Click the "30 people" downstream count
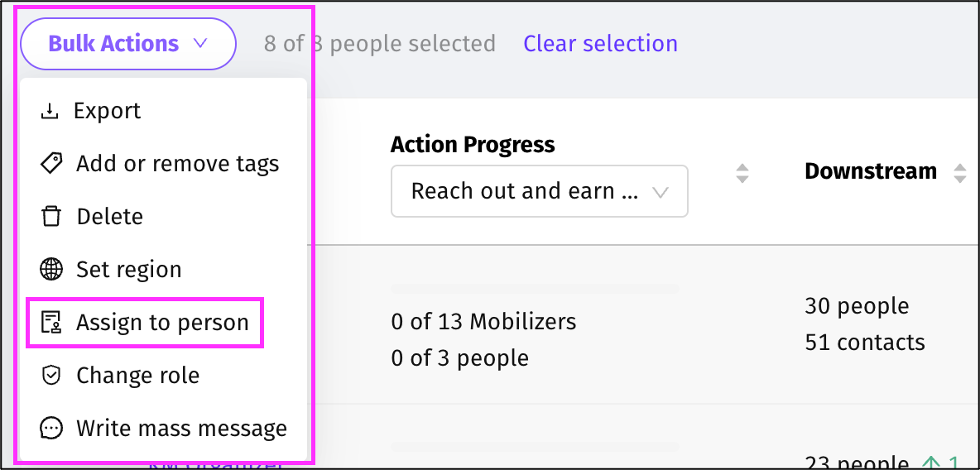The height and width of the screenshot is (470, 980). [857, 306]
